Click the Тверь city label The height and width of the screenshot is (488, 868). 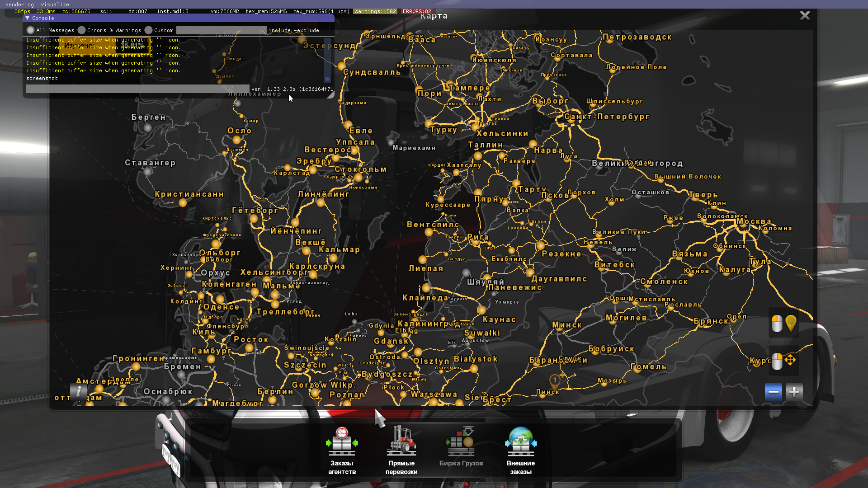coord(703,195)
